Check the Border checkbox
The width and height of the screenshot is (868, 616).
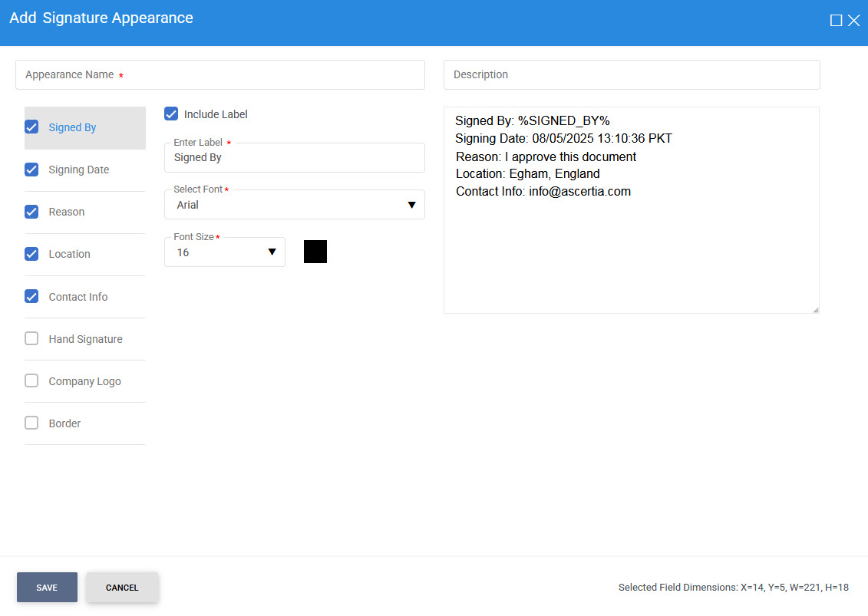[31, 423]
